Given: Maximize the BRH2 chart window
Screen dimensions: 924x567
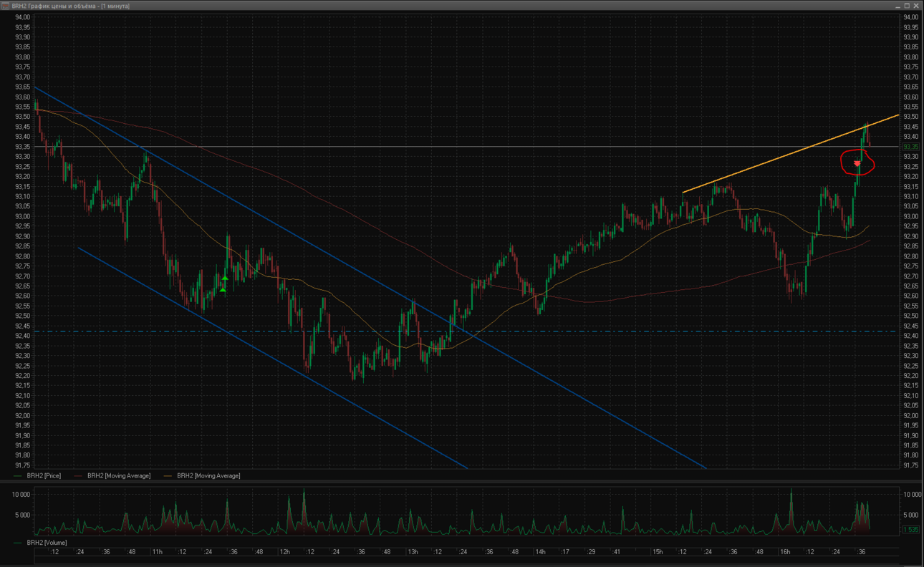Looking at the screenshot, I should point(906,5).
